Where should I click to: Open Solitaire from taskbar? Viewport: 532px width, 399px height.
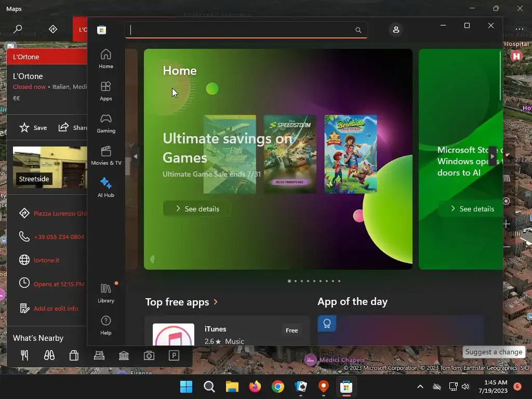[x=301, y=387]
